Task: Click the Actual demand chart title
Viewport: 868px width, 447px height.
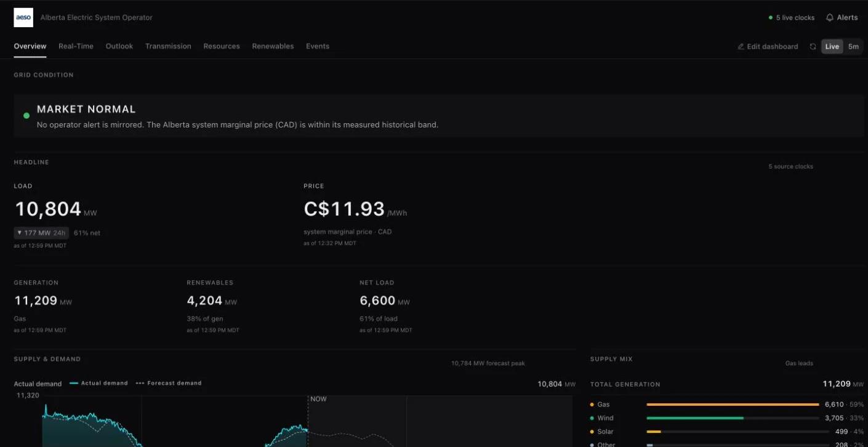Action: 38,384
